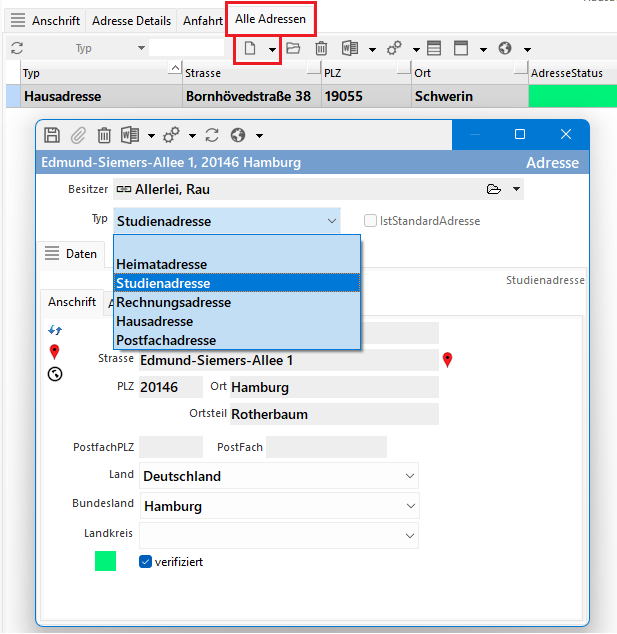
Task: Click the save icon in Adresse dialog
Action: click(53, 135)
